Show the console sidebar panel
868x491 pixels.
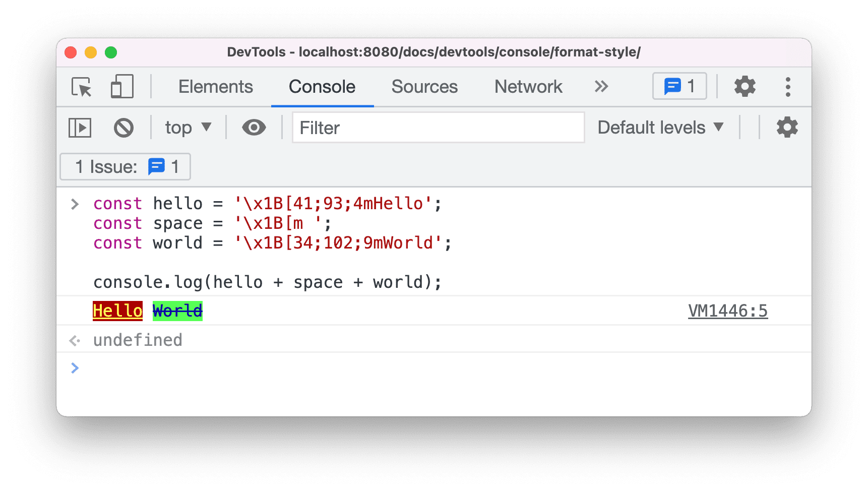79,127
